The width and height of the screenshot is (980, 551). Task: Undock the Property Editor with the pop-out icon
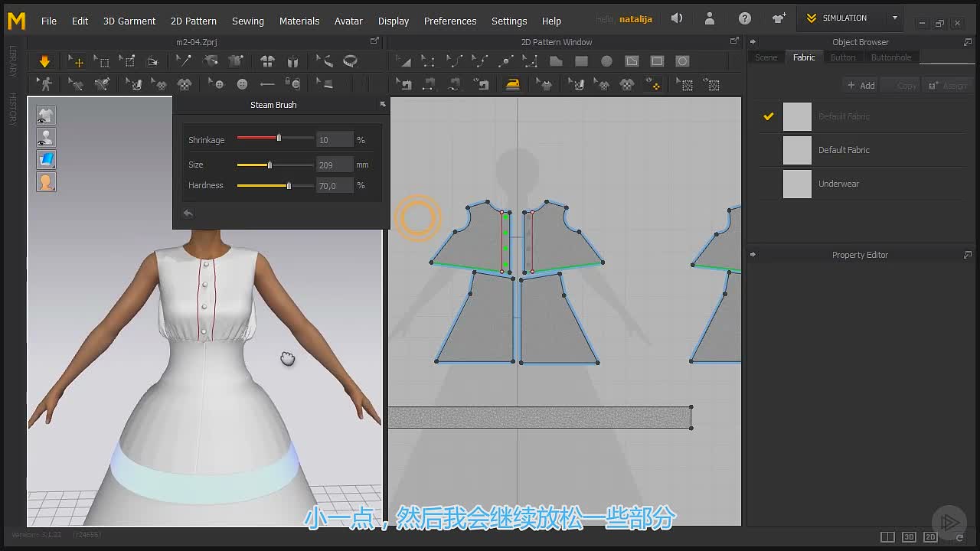tap(968, 255)
